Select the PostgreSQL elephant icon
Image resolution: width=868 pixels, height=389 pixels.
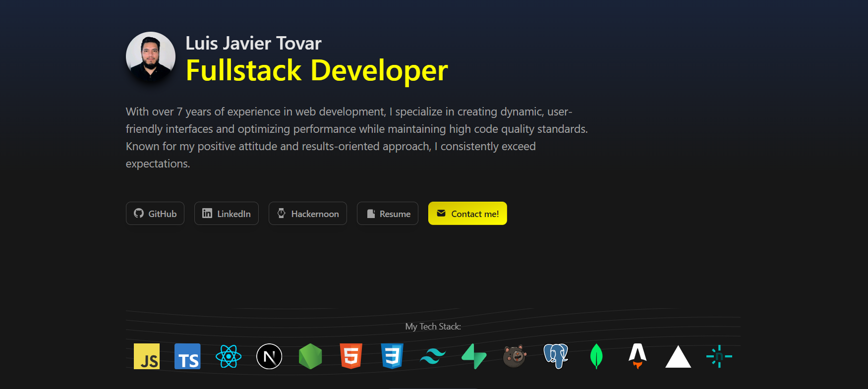click(x=556, y=356)
